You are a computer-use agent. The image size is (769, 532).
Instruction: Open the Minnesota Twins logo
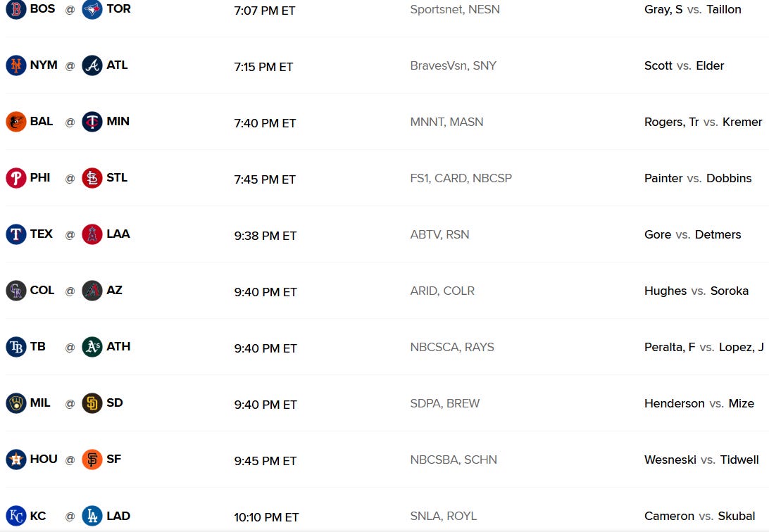click(92, 122)
